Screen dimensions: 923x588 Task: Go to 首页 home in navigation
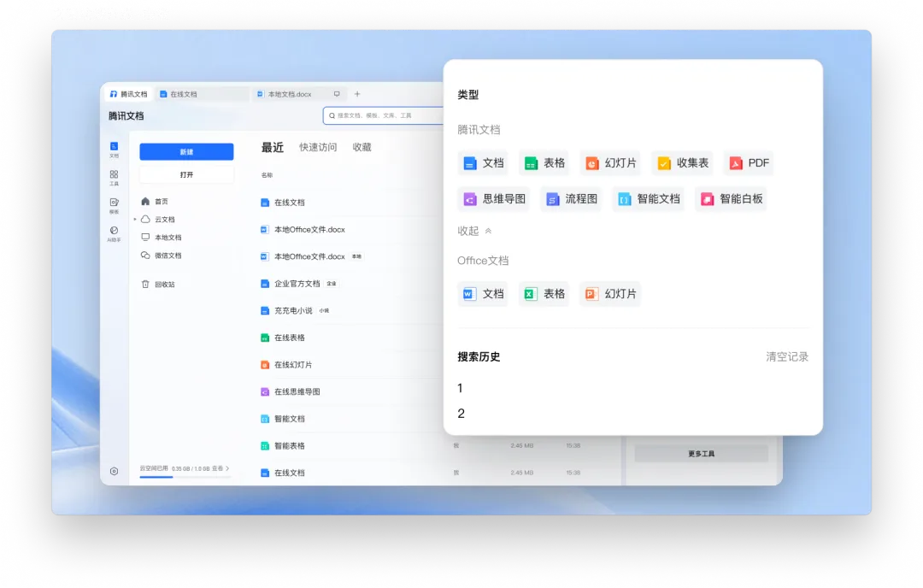tap(155, 202)
